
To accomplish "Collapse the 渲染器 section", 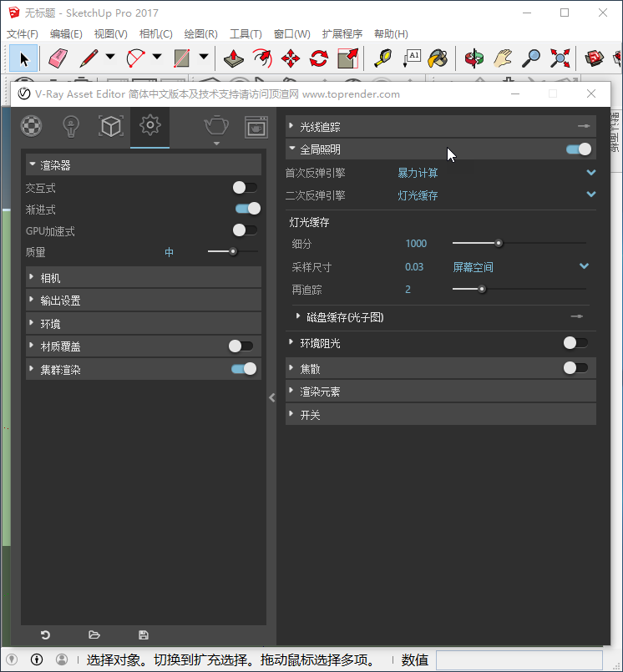I will [143, 164].
